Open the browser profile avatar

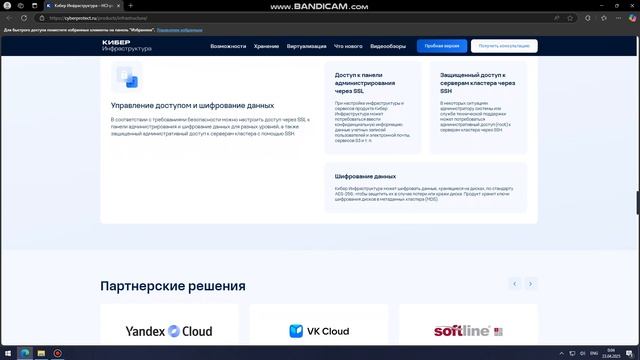(x=7, y=6)
